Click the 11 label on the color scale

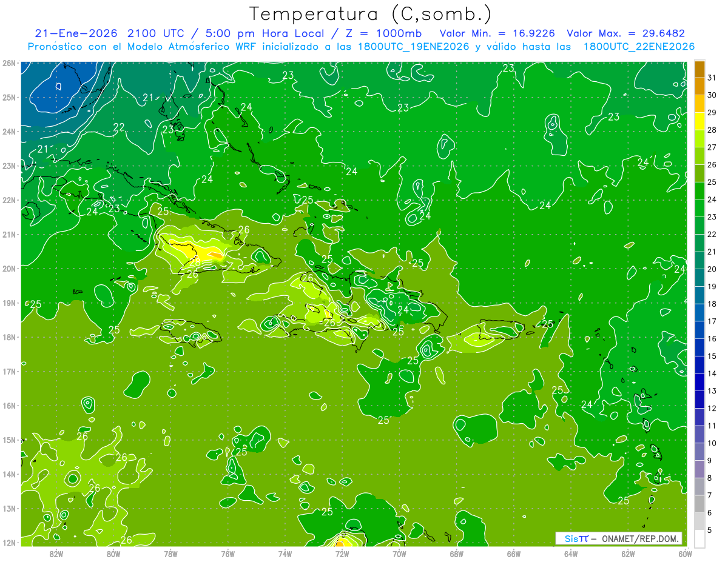click(x=712, y=426)
